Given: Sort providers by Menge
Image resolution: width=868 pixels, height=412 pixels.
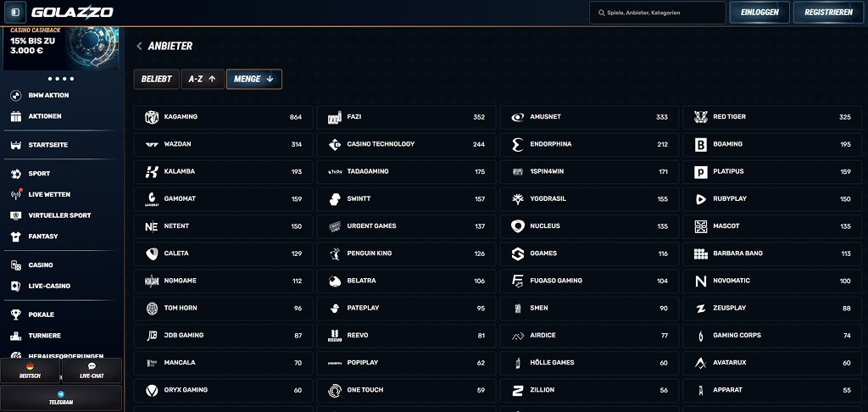Looking at the screenshot, I should tap(253, 79).
